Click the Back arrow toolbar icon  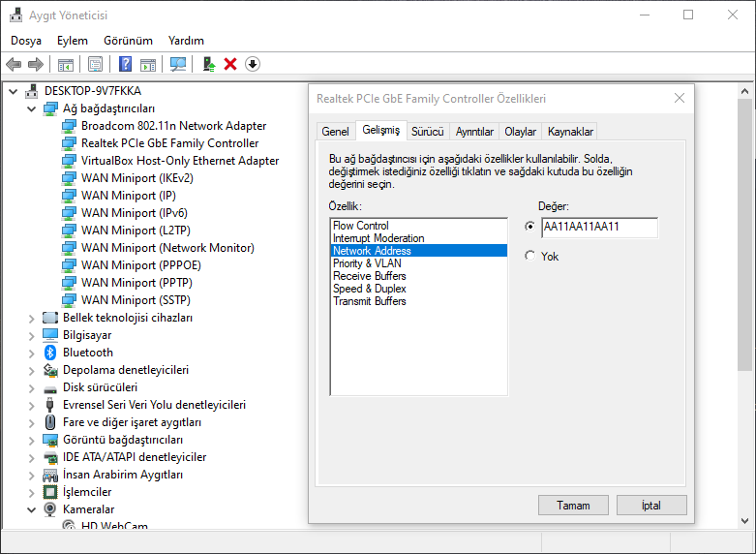point(14,64)
